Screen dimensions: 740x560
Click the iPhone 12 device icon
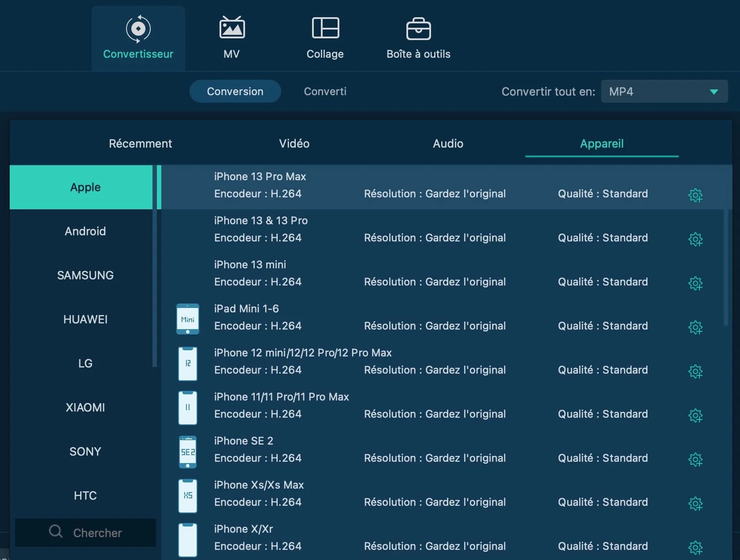point(188,363)
